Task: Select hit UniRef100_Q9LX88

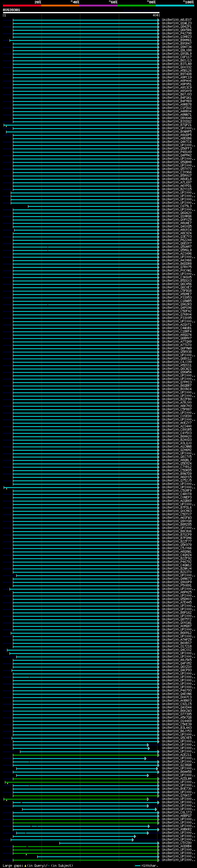Action: coord(176,50)
